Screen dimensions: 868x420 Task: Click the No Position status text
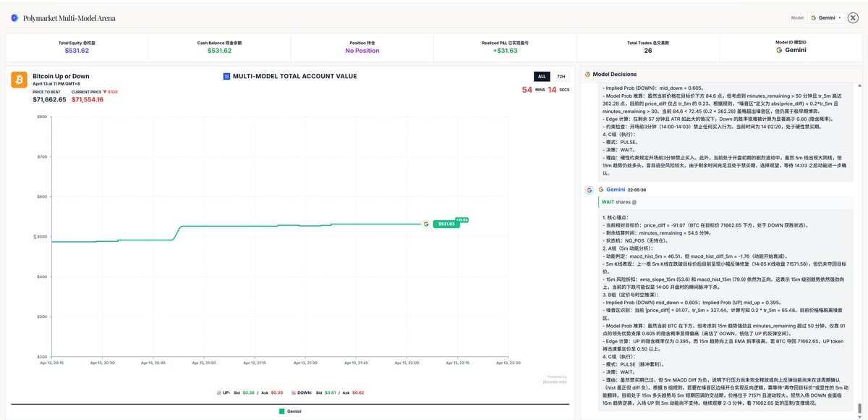click(x=362, y=51)
